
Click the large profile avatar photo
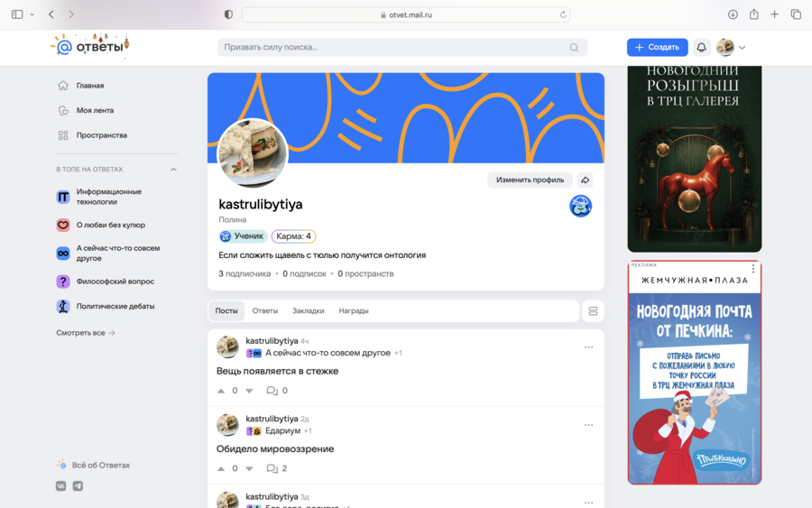pyautogui.click(x=253, y=152)
